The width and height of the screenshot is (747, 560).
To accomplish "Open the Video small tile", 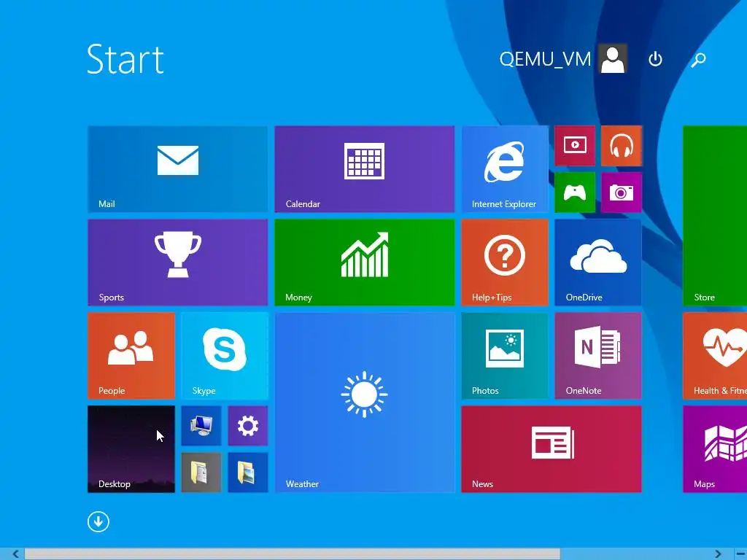I will pos(575,146).
